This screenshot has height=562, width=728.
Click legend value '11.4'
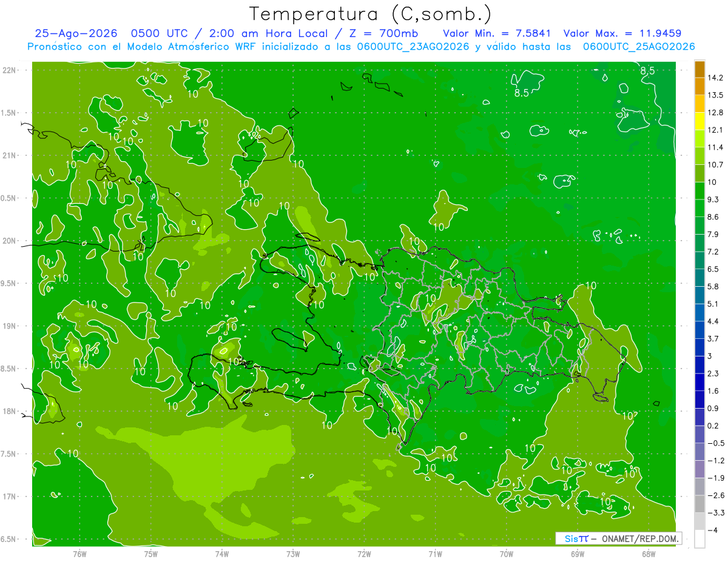point(715,147)
